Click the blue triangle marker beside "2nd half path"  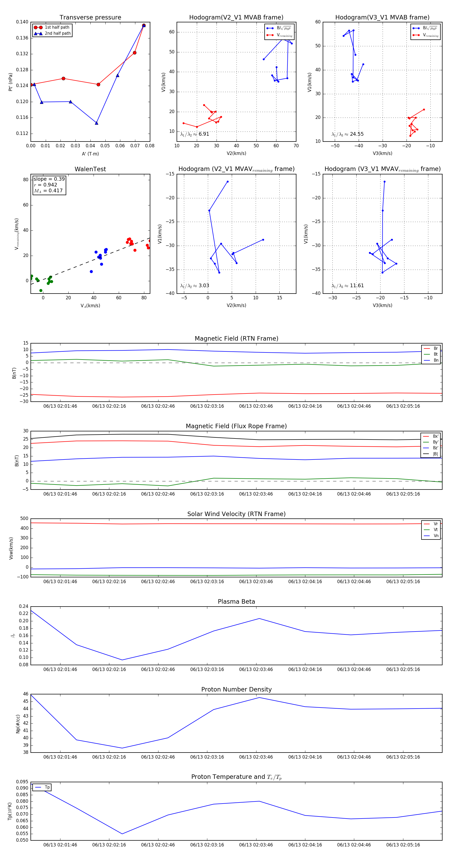(x=38, y=33)
